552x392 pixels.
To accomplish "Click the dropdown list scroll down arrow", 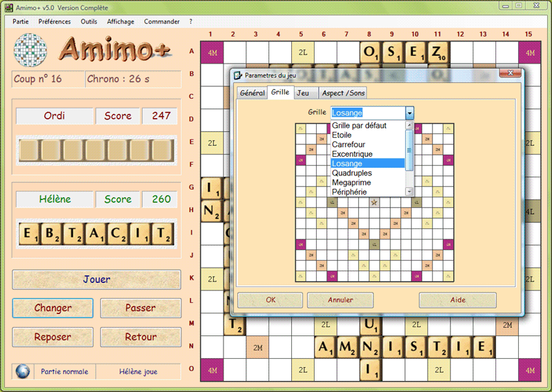I will [x=409, y=192].
